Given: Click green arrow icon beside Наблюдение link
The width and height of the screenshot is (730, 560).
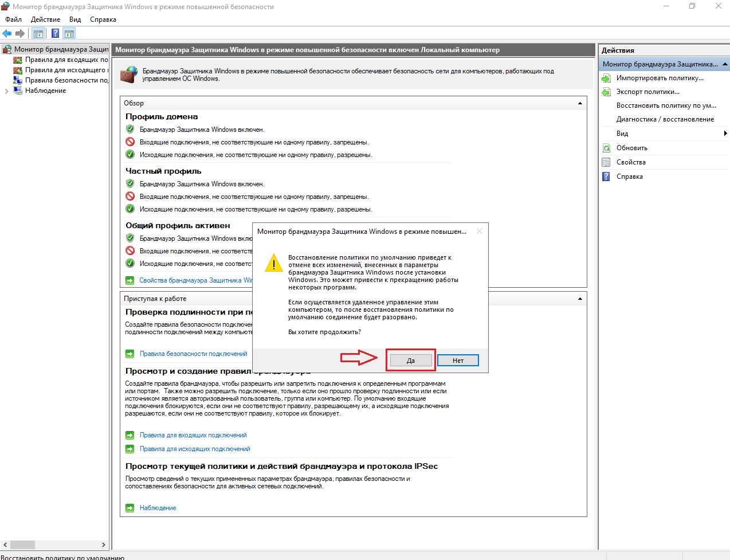Looking at the screenshot, I should pyautogui.click(x=129, y=508).
